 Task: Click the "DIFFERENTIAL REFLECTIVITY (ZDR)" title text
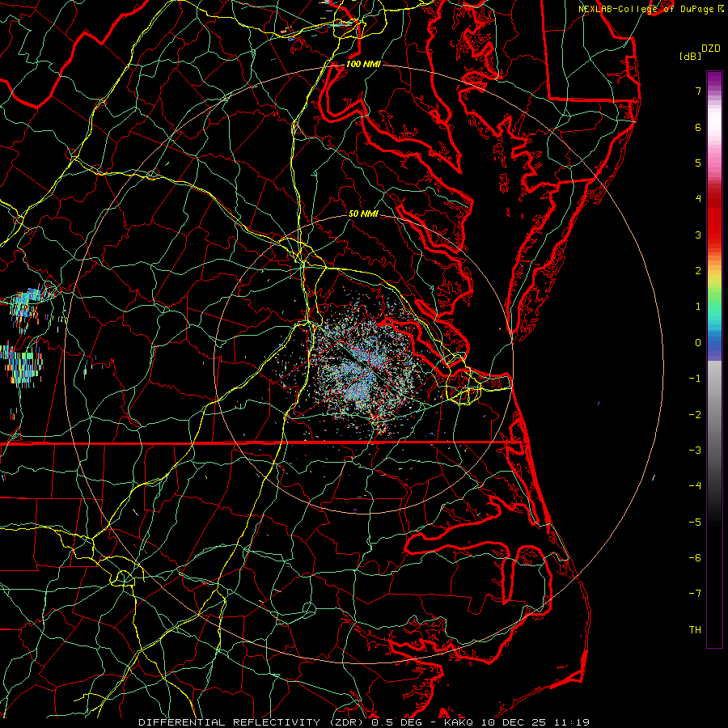coord(252,722)
